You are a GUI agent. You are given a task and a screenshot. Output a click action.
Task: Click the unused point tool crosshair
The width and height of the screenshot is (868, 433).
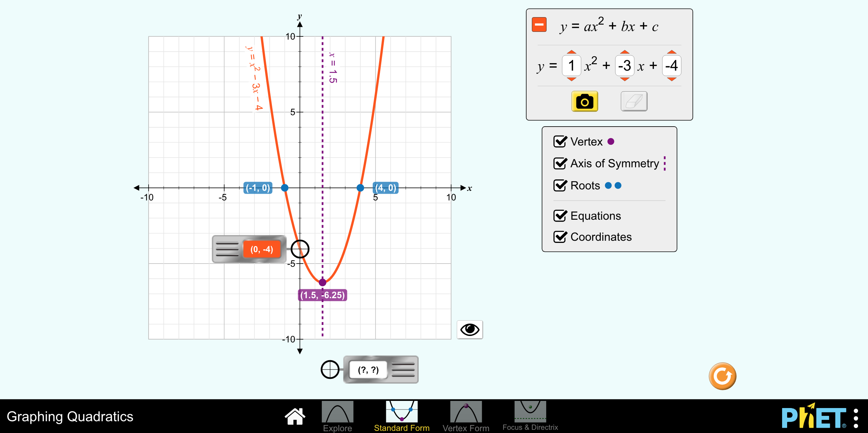[330, 370]
